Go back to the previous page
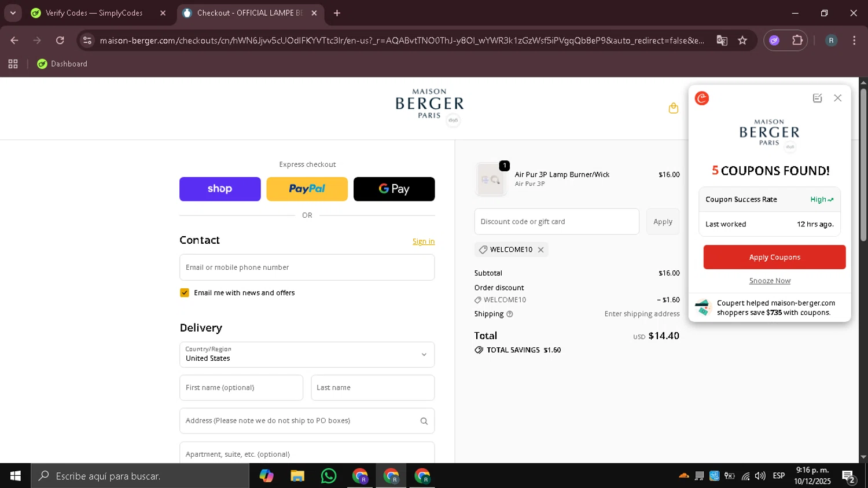The width and height of the screenshot is (868, 488). [14, 41]
